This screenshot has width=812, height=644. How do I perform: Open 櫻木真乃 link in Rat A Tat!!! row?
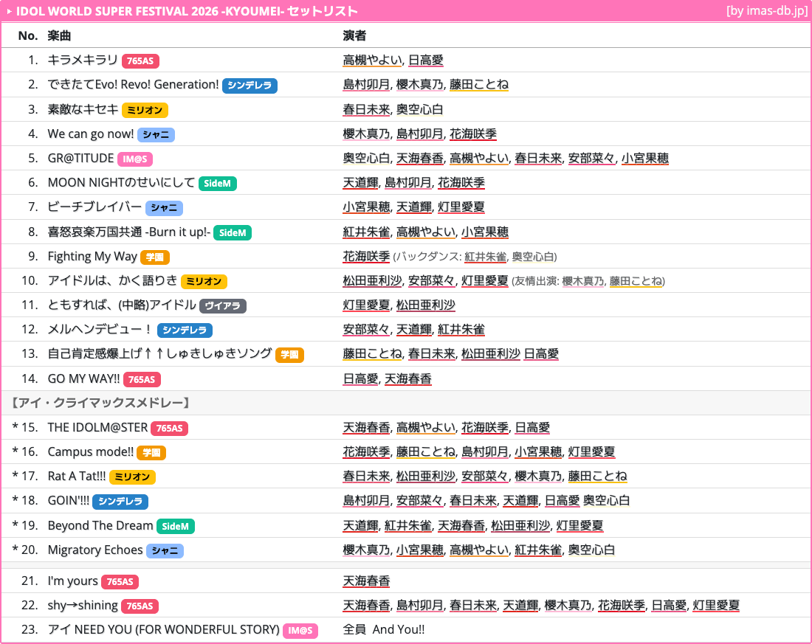538,476
